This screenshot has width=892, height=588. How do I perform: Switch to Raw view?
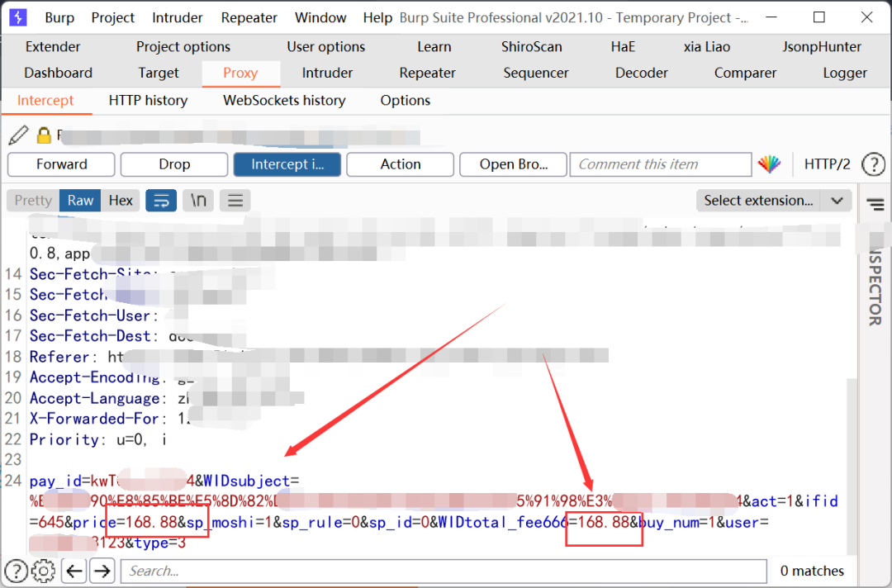(80, 201)
